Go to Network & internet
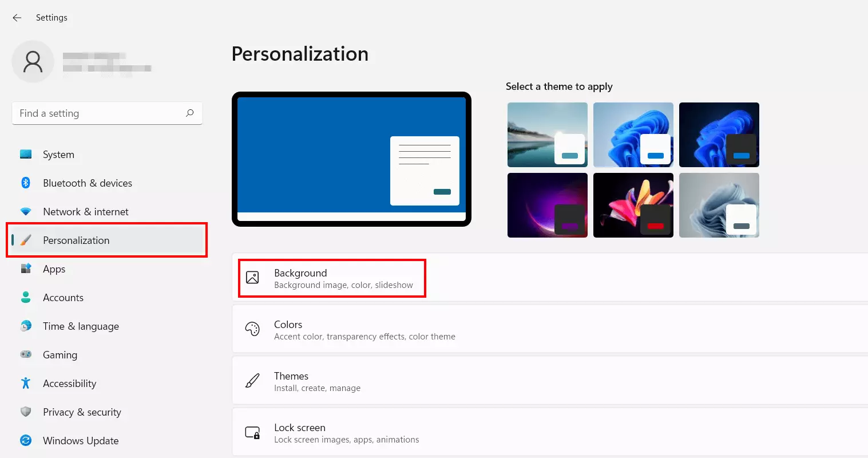 pyautogui.click(x=107, y=212)
